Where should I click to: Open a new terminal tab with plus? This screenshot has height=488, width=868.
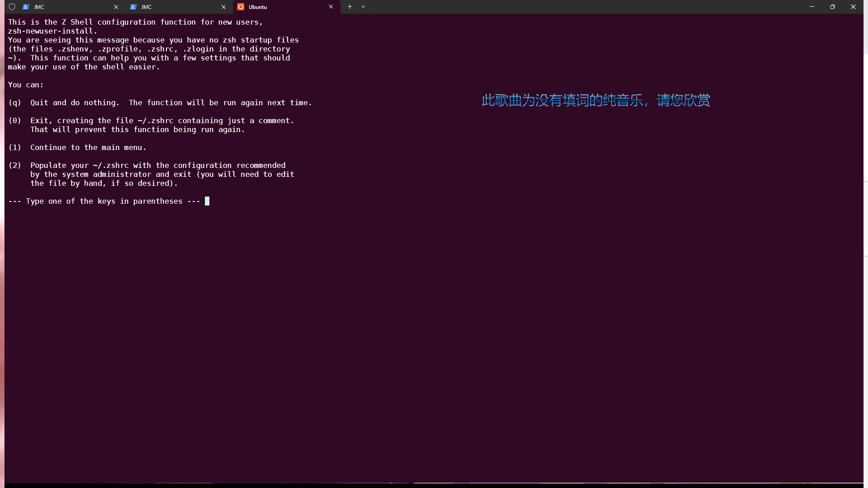coord(350,7)
